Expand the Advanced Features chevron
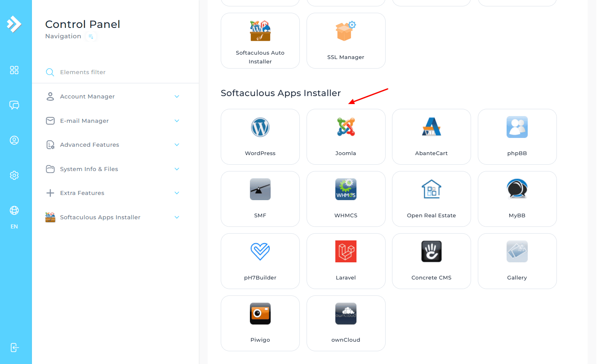Viewport: 598px width, 364px height. (x=177, y=145)
